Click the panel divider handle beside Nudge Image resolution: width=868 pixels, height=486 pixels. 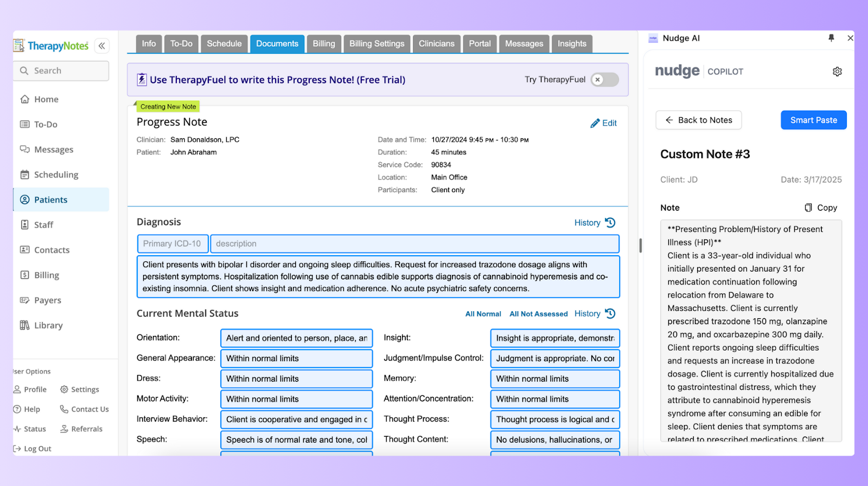coord(640,245)
